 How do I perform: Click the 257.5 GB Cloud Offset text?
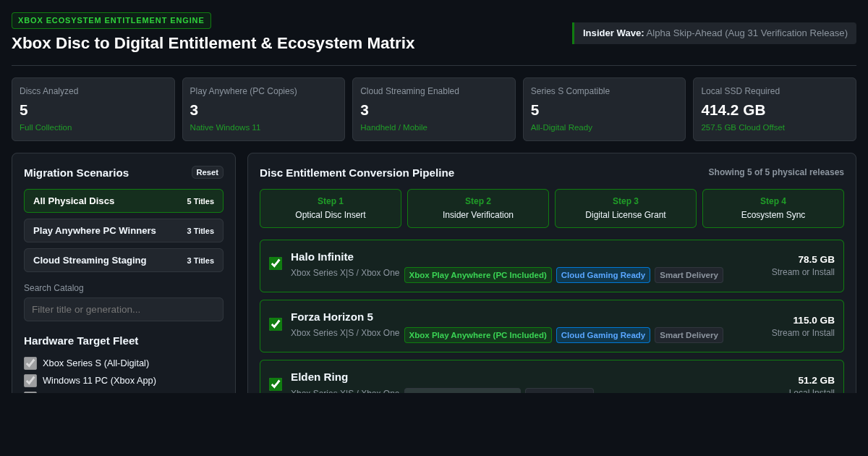[743, 127]
